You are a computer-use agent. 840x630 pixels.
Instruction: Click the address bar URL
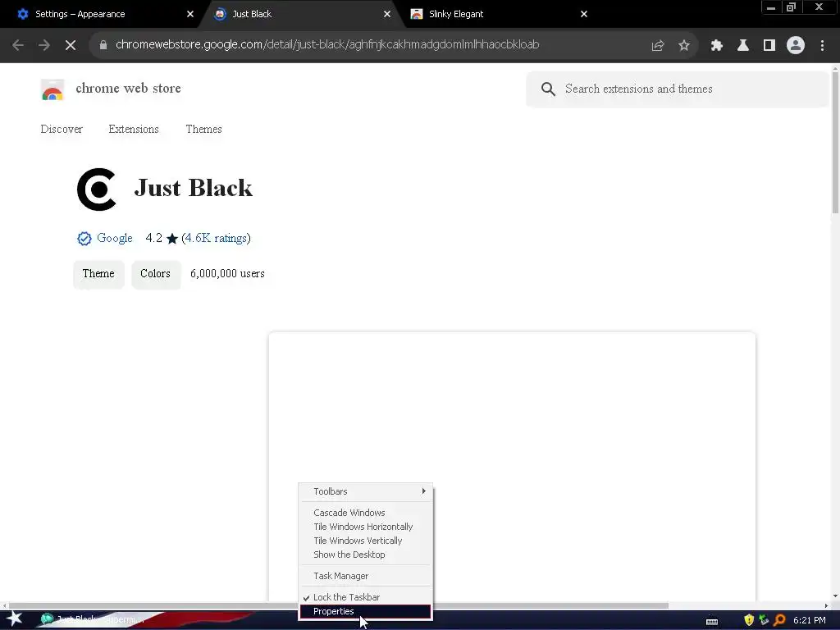[327, 44]
